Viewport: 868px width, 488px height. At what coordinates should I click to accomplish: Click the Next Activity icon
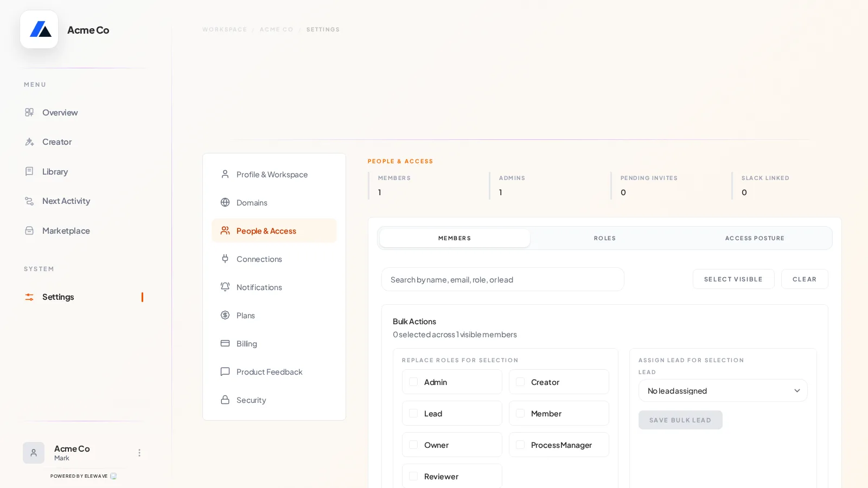[29, 201]
